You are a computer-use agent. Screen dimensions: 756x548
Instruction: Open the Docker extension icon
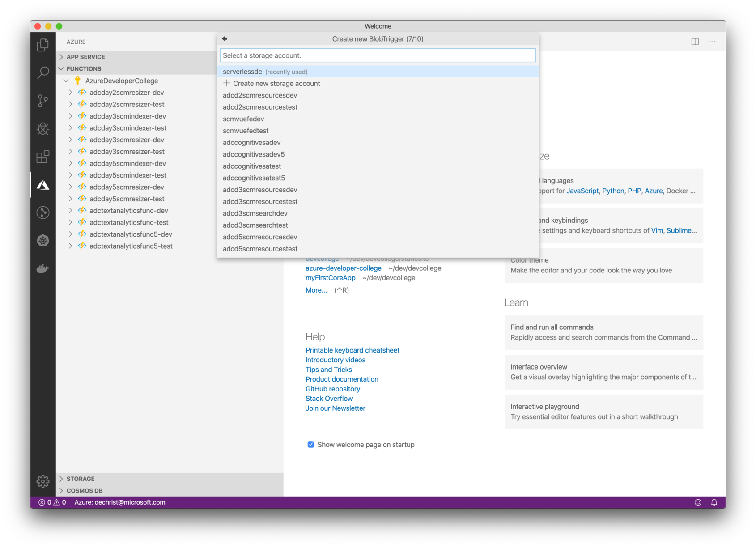pos(42,268)
